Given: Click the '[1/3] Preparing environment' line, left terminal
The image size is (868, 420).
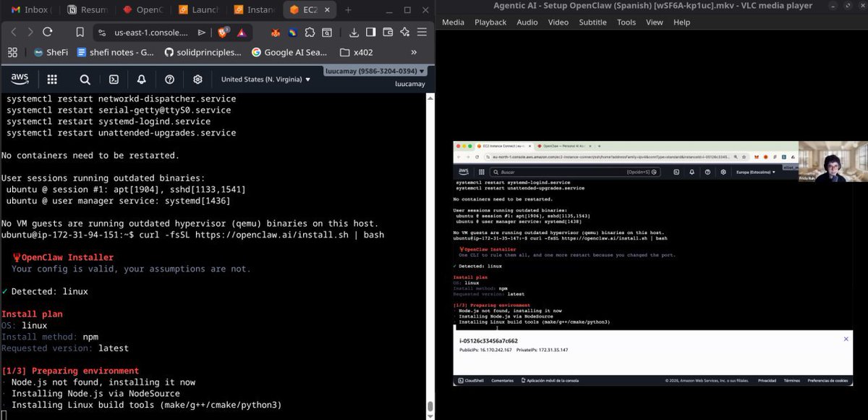Looking at the screenshot, I should click(70, 371).
